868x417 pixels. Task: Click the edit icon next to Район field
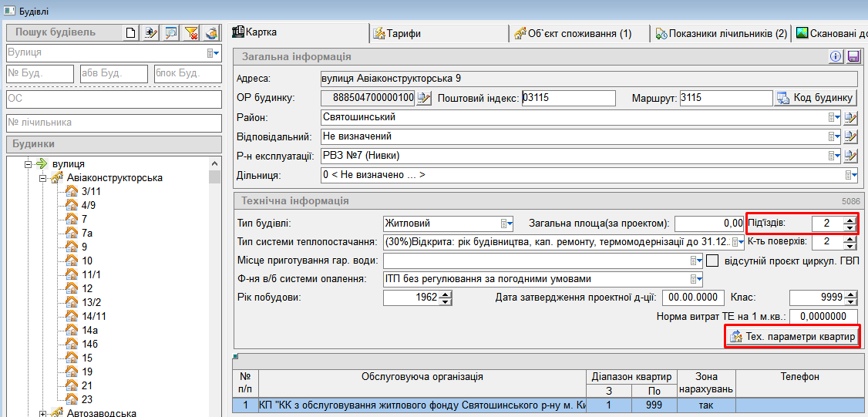(x=851, y=117)
